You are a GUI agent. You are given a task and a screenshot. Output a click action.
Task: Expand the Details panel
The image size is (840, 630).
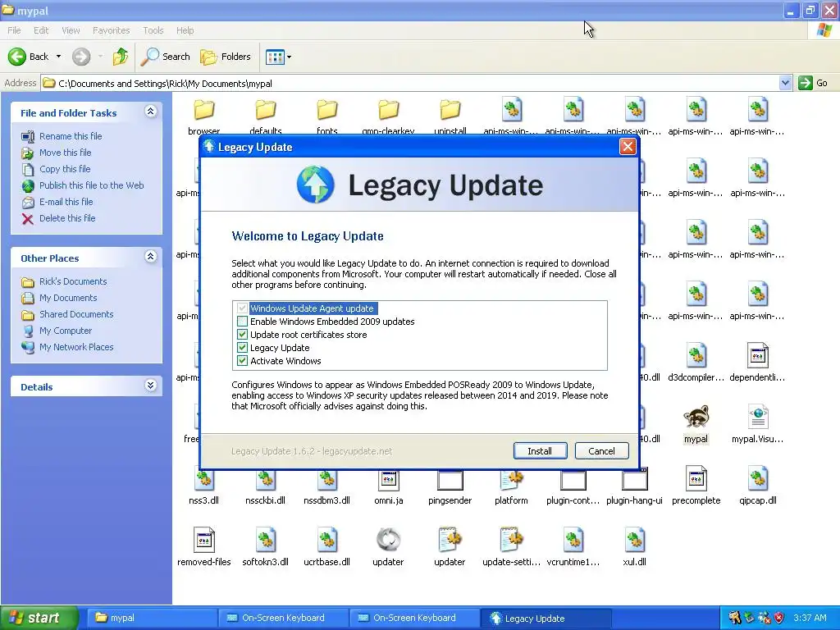151,386
